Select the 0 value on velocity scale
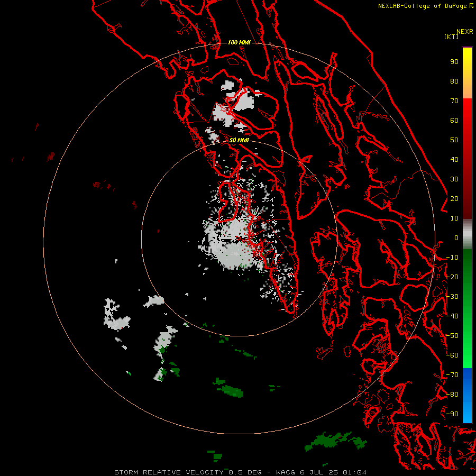The width and height of the screenshot is (476, 476). click(456, 238)
